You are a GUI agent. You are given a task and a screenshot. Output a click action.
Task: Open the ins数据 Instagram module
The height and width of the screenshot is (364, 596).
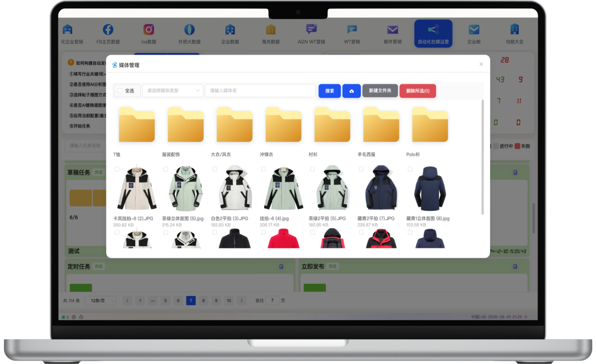coord(149,34)
